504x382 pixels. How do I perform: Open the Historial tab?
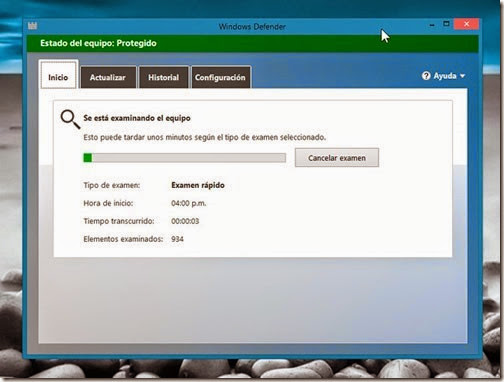(163, 77)
